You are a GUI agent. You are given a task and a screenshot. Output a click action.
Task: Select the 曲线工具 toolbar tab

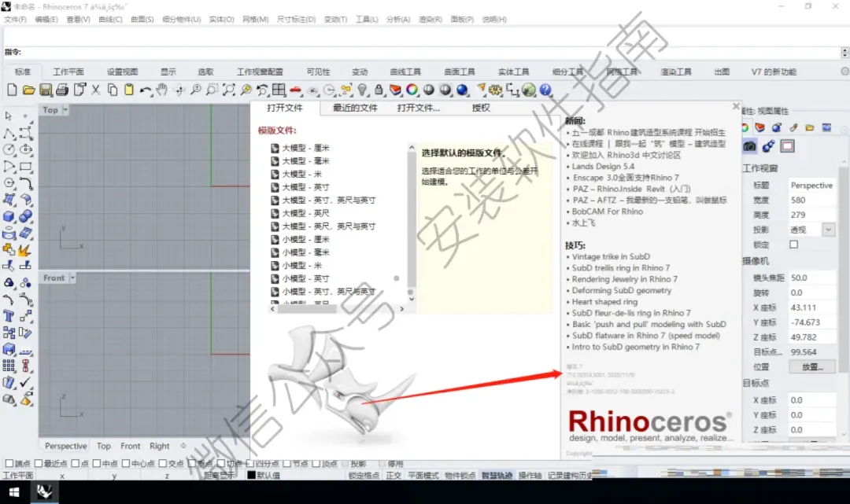pos(405,72)
